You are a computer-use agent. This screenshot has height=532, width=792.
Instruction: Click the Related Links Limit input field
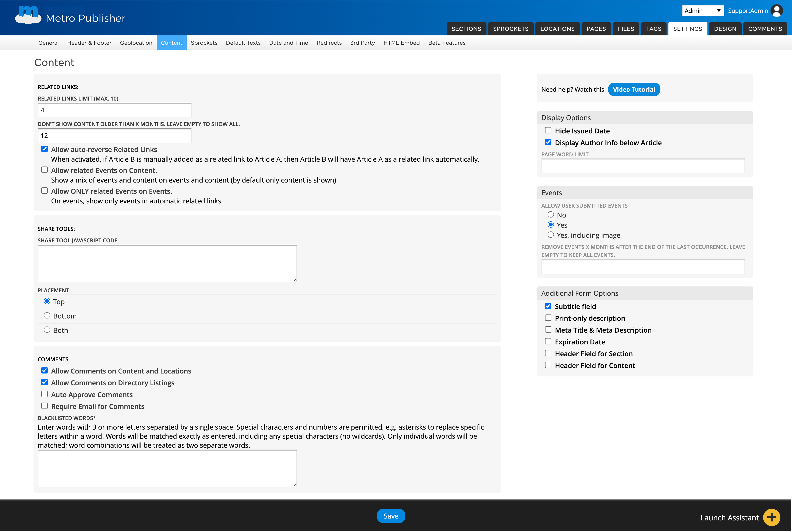114,110
